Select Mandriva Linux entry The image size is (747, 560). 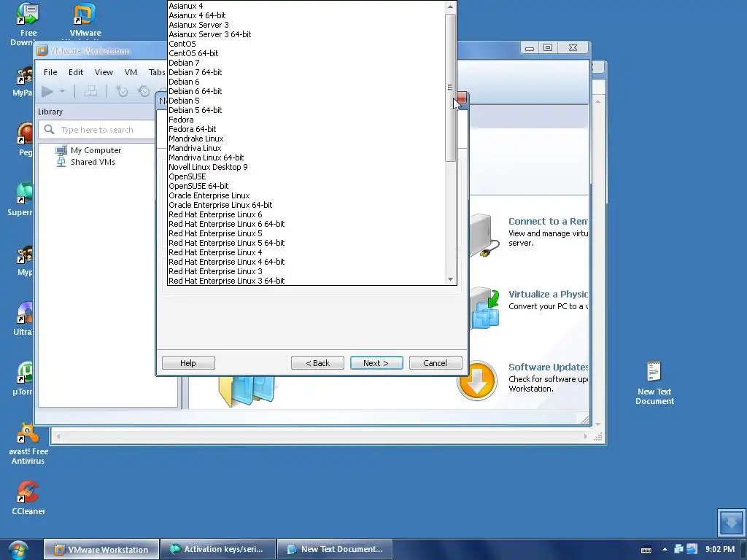tap(306, 148)
